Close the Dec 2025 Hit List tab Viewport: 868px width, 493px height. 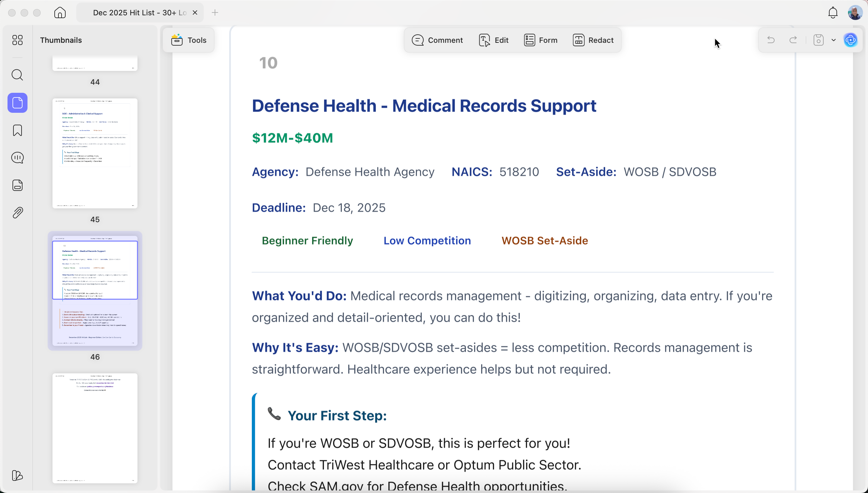point(195,13)
